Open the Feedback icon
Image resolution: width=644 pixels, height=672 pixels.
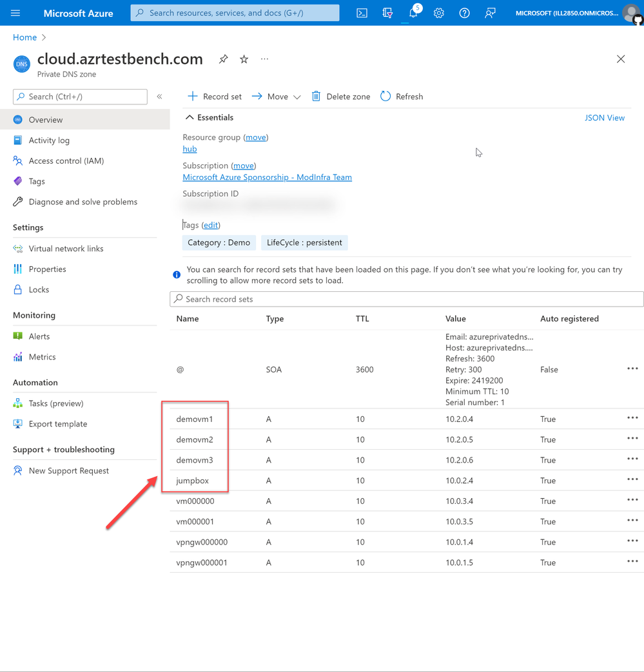click(x=490, y=14)
